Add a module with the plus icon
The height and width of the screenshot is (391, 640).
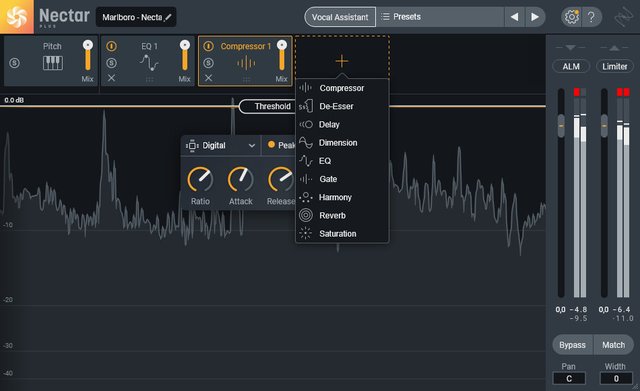point(342,61)
